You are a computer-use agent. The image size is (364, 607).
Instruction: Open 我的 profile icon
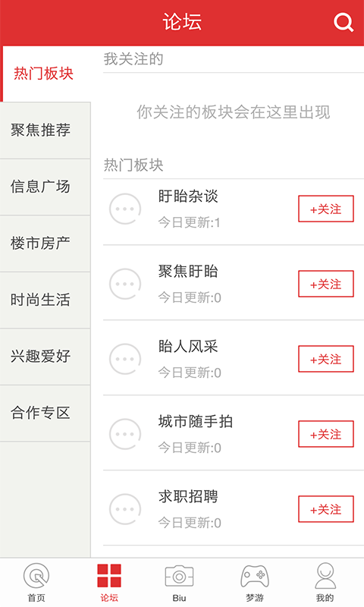(x=325, y=576)
